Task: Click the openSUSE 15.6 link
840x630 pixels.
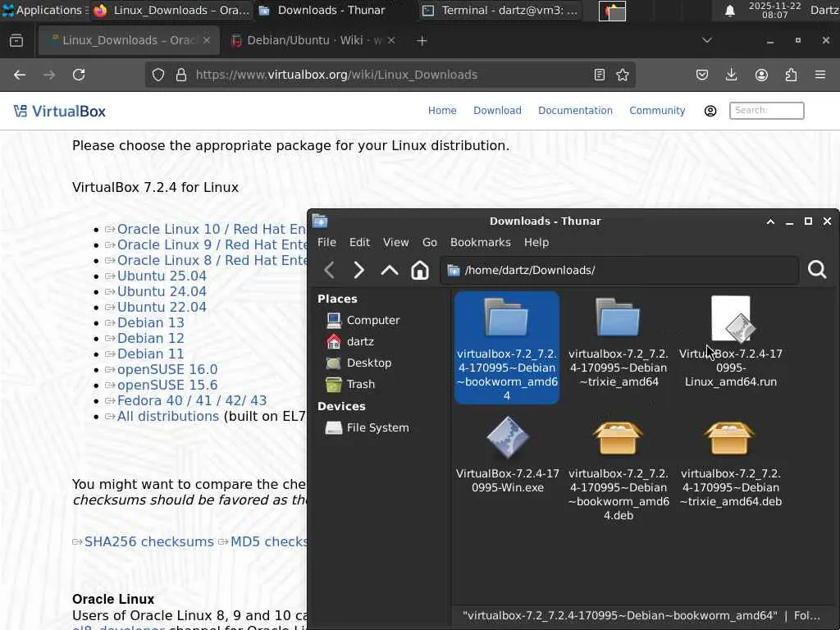Action: click(167, 386)
